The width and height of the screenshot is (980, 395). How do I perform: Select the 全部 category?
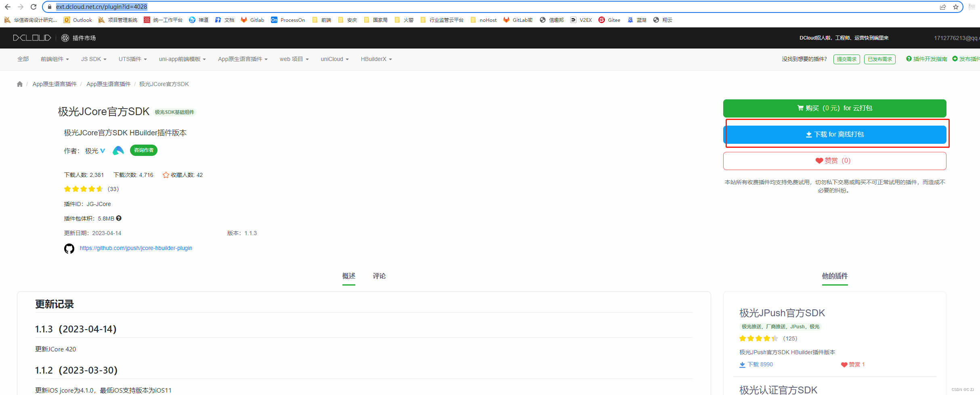(x=23, y=59)
